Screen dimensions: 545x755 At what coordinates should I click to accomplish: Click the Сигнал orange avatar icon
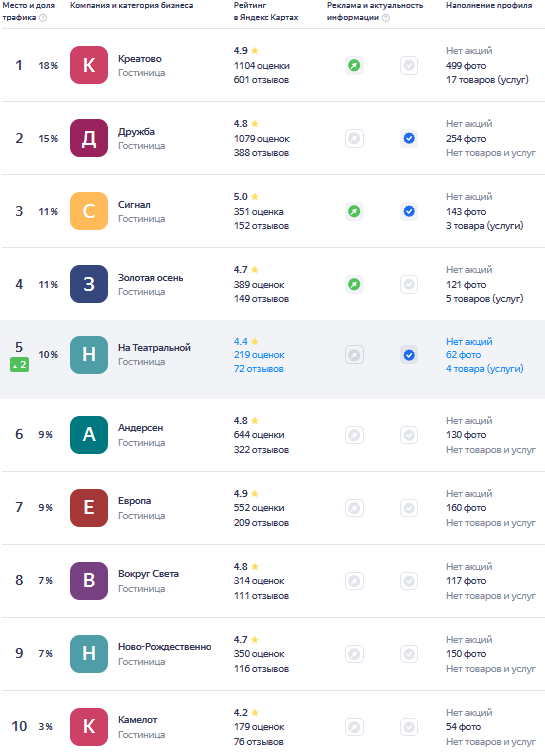pyautogui.click(x=89, y=211)
